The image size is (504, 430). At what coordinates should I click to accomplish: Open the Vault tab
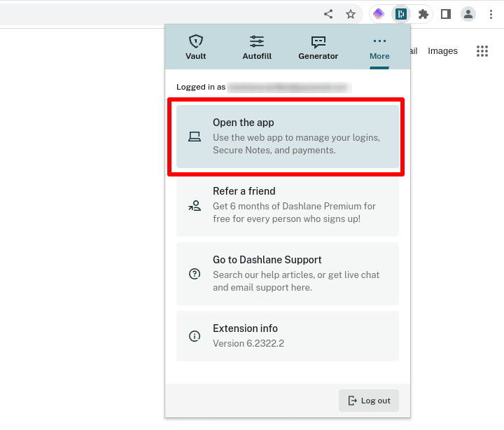pyautogui.click(x=195, y=47)
